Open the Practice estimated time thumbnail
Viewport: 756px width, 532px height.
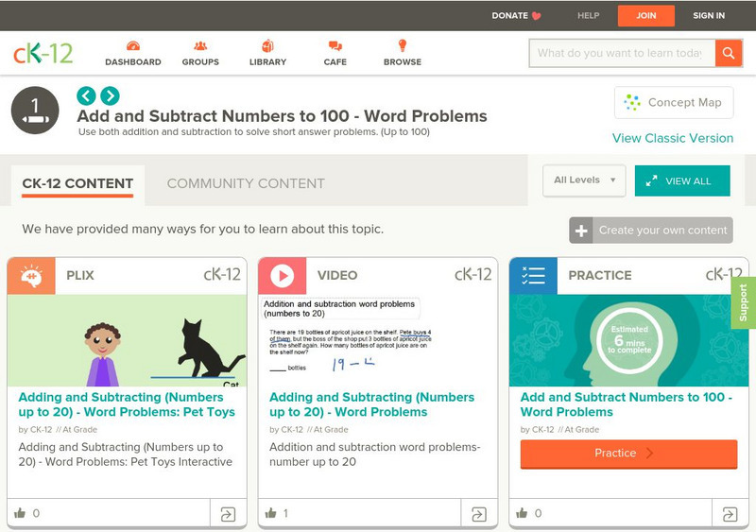coord(628,340)
